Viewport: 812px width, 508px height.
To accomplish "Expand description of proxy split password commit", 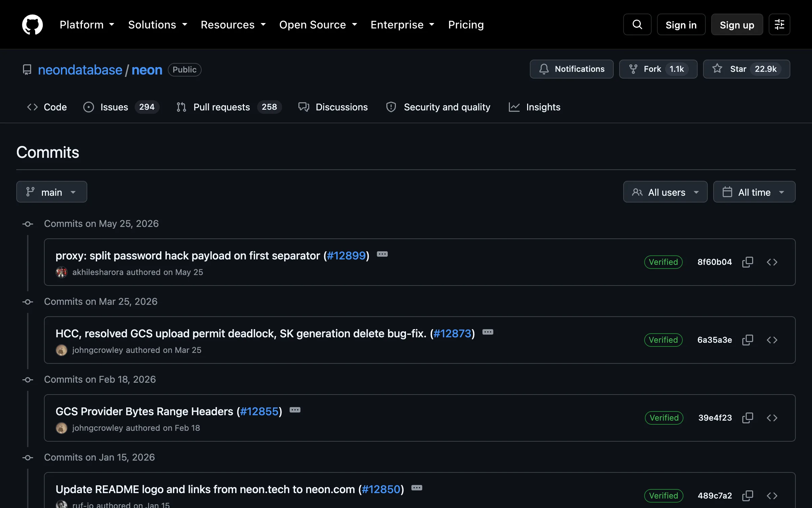I will click(x=382, y=254).
